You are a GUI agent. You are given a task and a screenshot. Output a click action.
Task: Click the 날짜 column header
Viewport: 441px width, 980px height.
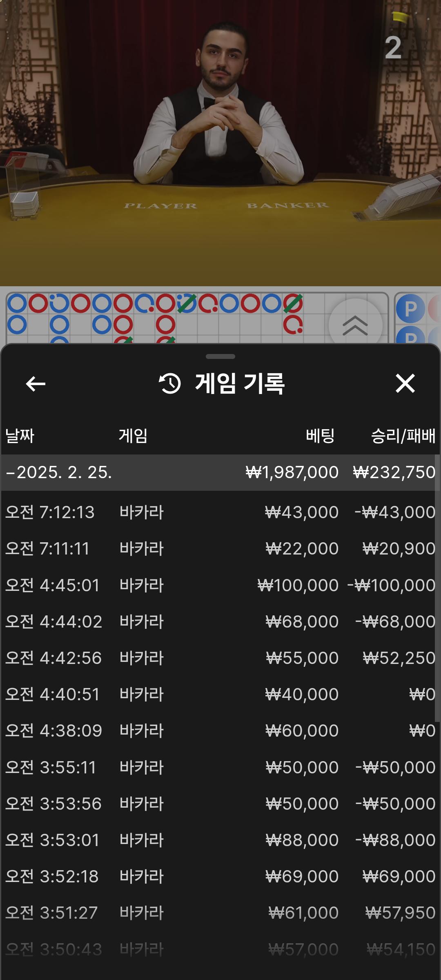pos(20,436)
